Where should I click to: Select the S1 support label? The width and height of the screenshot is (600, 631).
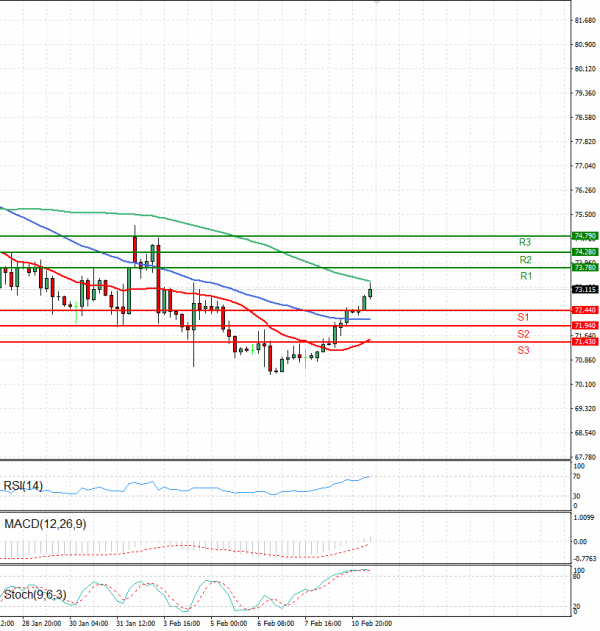point(523,317)
